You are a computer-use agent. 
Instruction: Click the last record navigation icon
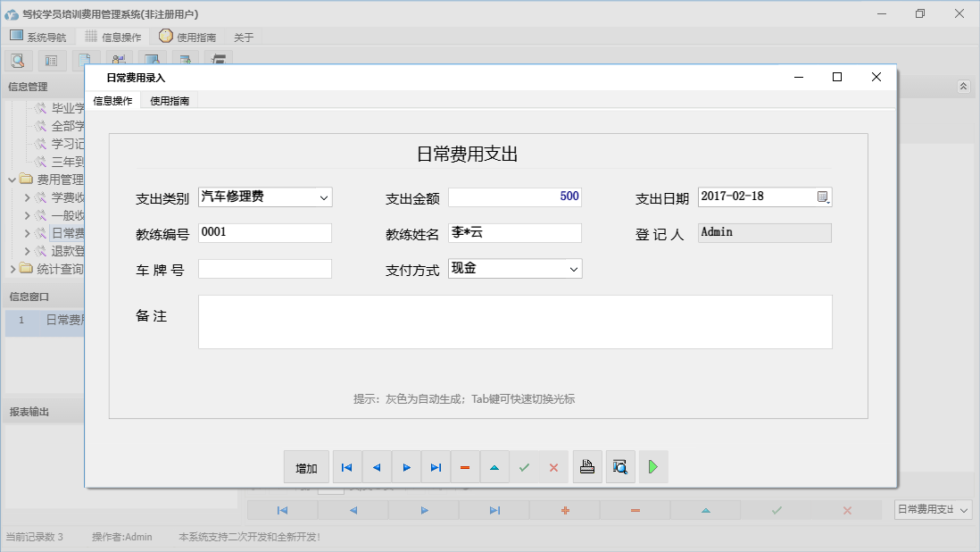(x=436, y=466)
